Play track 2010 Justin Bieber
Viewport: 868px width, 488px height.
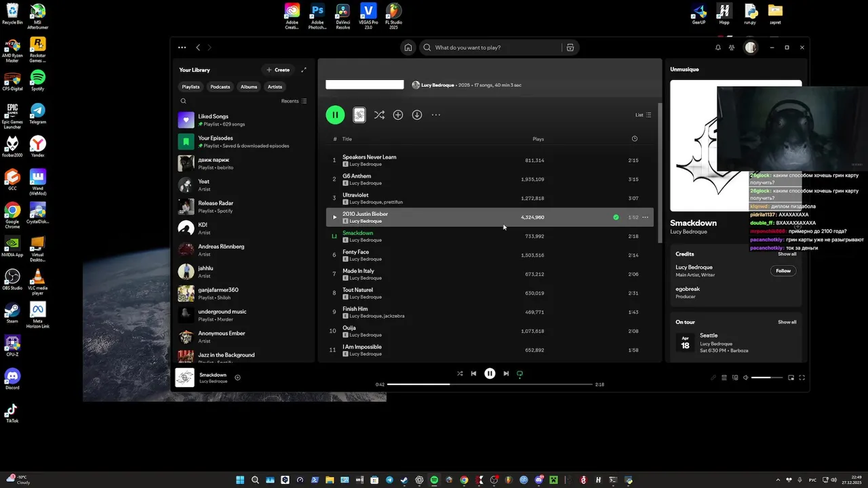[334, 218]
